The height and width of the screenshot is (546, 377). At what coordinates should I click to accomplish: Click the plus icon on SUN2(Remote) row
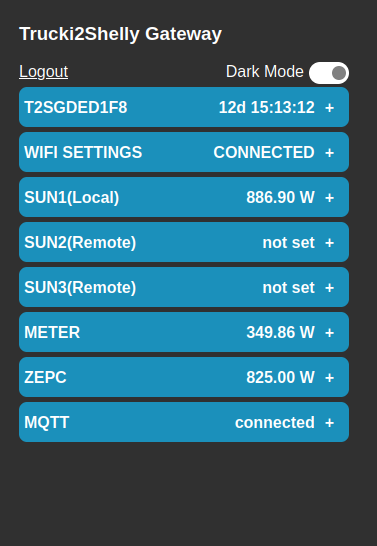329,242
